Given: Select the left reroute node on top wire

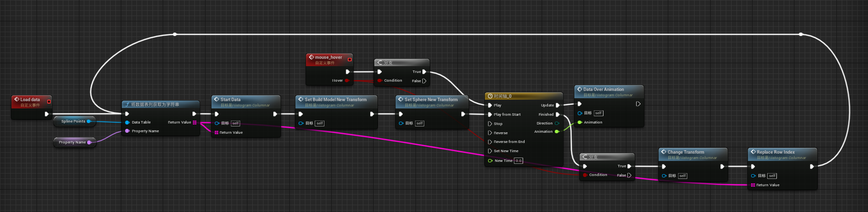Looking at the screenshot, I should 175,34.
